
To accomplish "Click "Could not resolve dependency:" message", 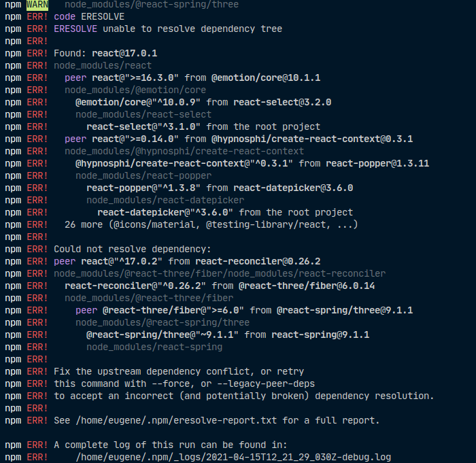I will [x=133, y=249].
